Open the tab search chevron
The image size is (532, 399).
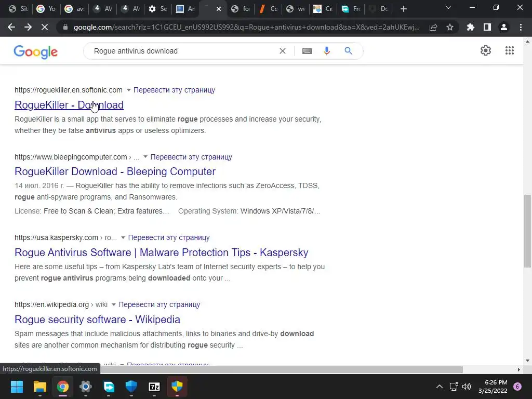(448, 7)
